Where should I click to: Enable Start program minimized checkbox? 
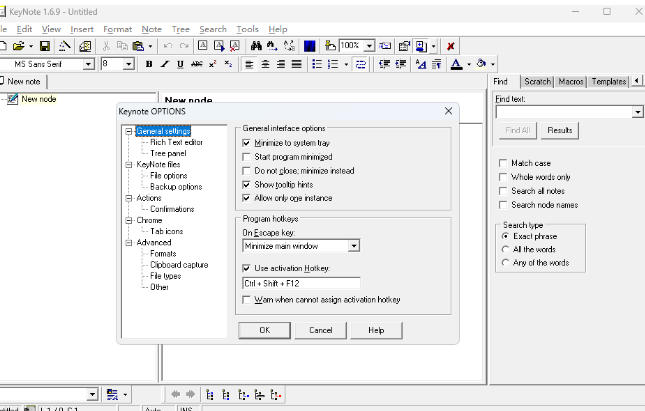click(247, 157)
